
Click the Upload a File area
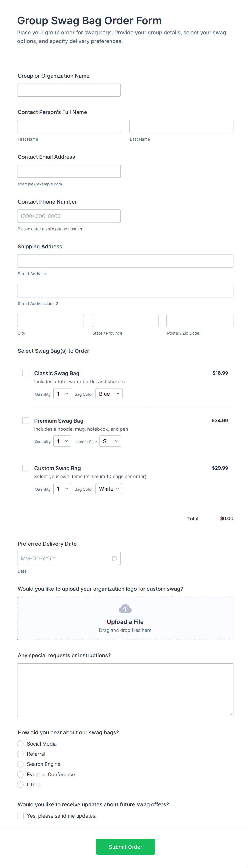[125, 619]
